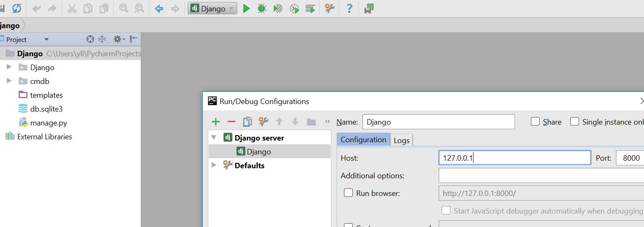Click the Run browser URL field
644x227 pixels.
point(541,193)
